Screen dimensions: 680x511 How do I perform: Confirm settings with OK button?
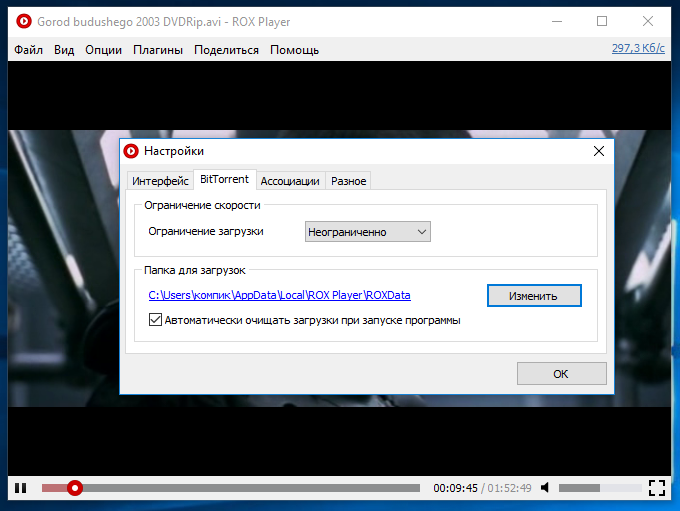[562, 373]
